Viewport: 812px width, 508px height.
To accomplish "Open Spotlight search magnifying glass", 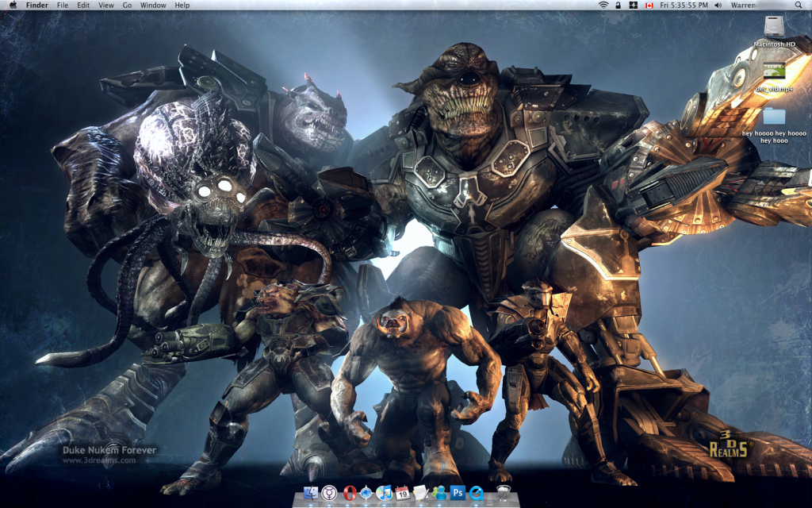I will coord(799,6).
